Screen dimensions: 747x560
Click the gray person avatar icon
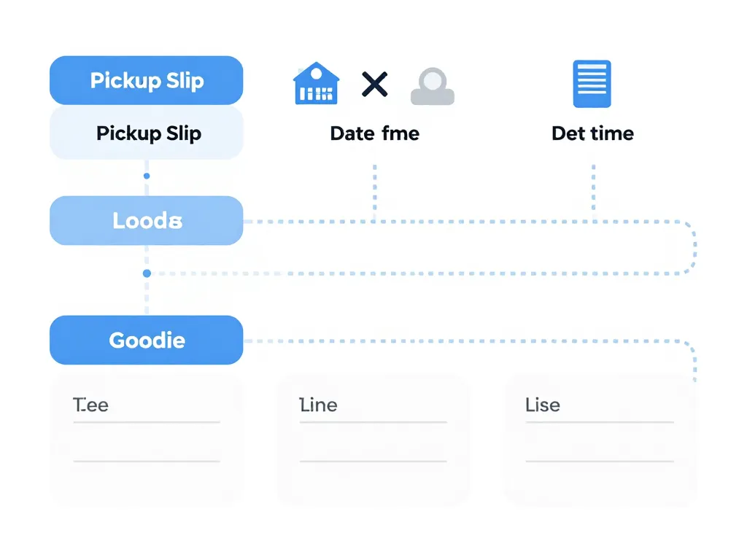(x=432, y=86)
